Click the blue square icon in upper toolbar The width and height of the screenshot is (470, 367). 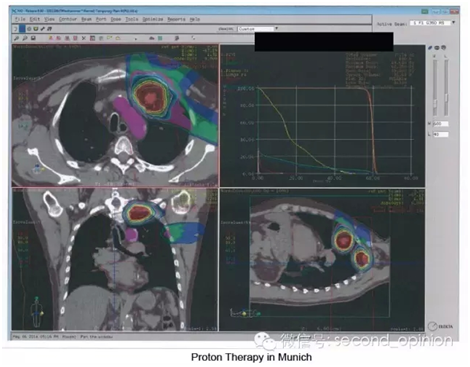(22, 29)
